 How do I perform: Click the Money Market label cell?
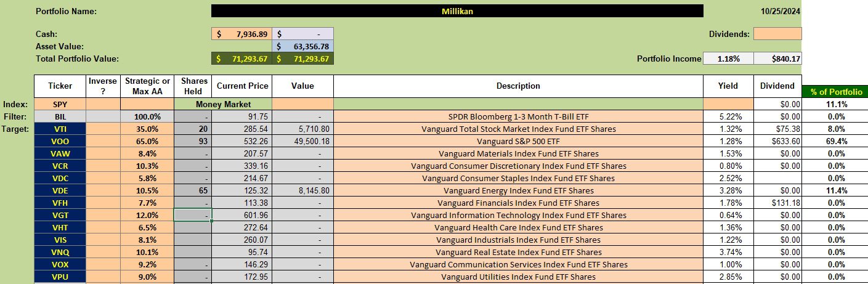coord(223,104)
